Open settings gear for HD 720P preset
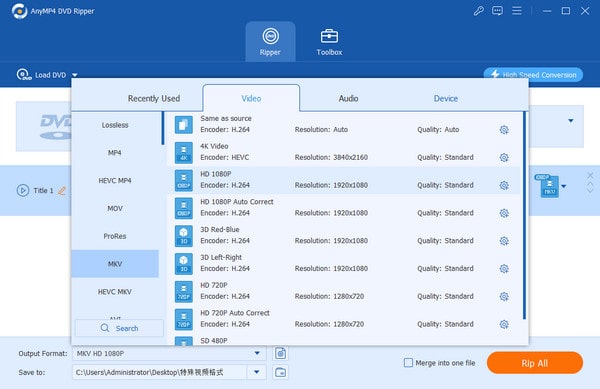The image size is (600, 389). tap(504, 296)
